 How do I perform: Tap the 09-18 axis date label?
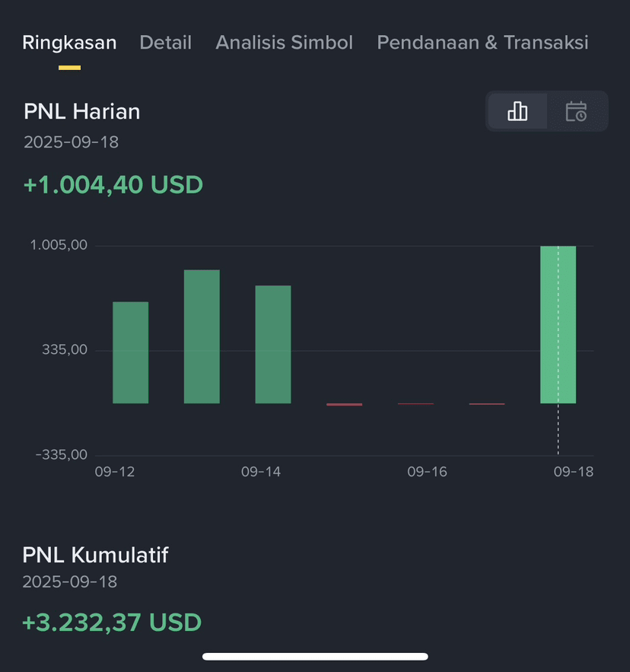click(574, 472)
